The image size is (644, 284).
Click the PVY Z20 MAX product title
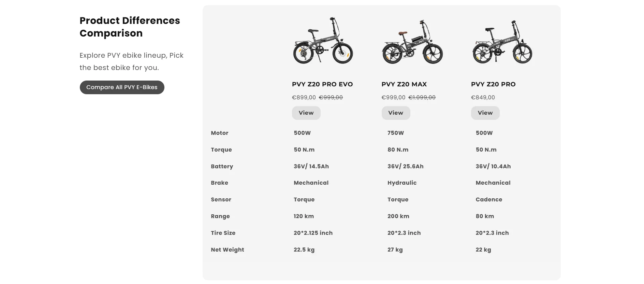[x=404, y=84]
